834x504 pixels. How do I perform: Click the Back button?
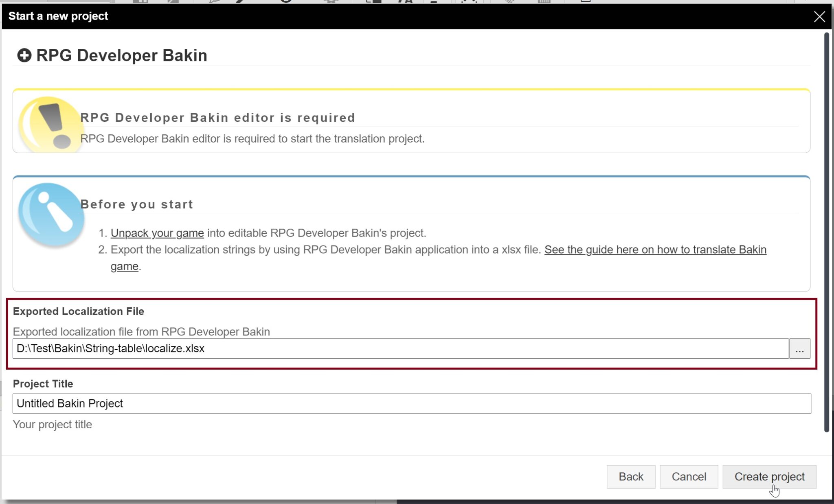click(630, 476)
